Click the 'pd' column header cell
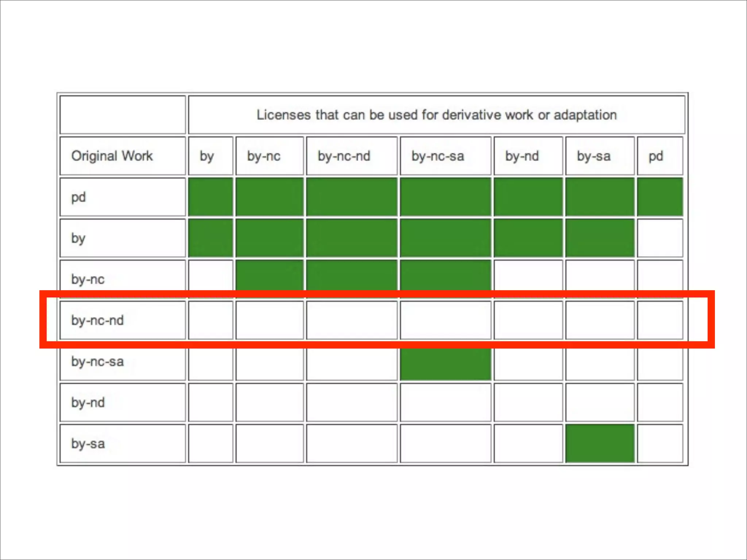The height and width of the screenshot is (560, 747). (656, 156)
